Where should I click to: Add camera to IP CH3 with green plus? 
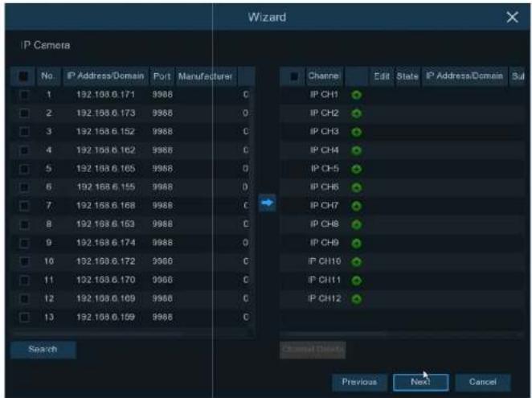[x=356, y=132]
